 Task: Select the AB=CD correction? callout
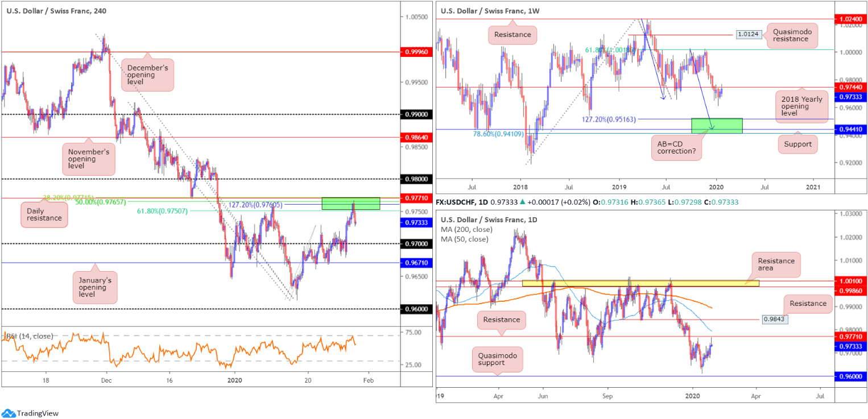[x=676, y=148]
